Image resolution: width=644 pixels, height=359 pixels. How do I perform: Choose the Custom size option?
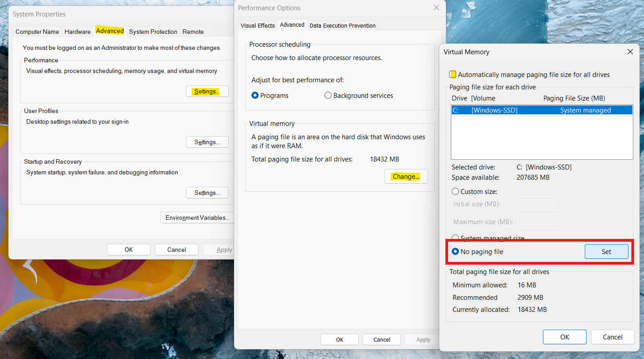pyautogui.click(x=455, y=191)
